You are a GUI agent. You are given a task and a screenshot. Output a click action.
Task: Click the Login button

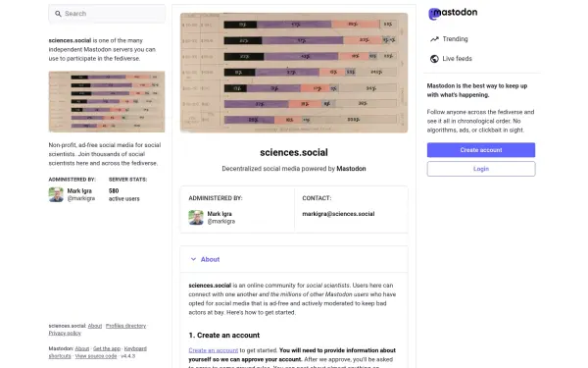(x=481, y=169)
